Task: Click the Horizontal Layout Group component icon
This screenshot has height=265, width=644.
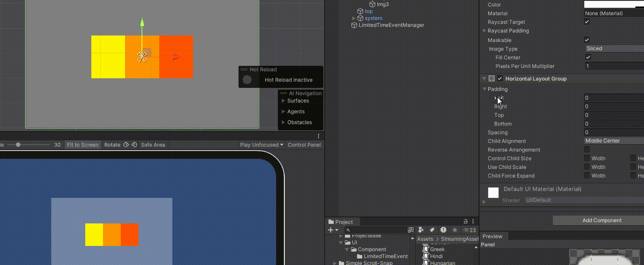Action: click(492, 79)
